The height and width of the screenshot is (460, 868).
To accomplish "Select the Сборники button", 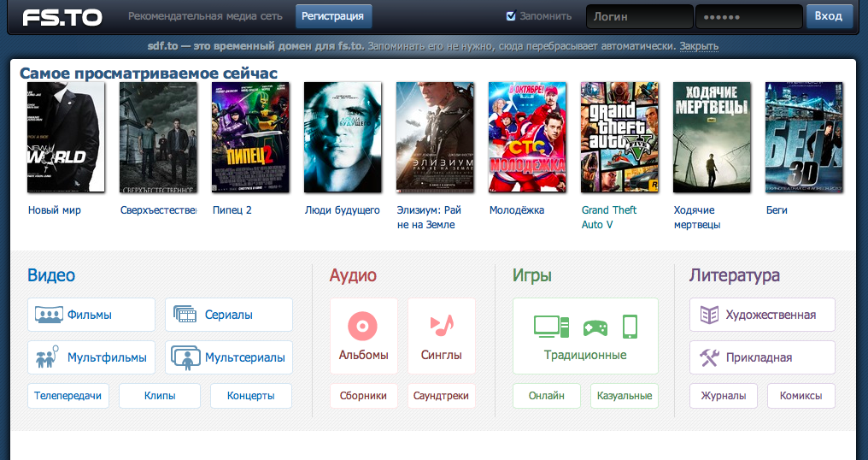I will tap(364, 396).
